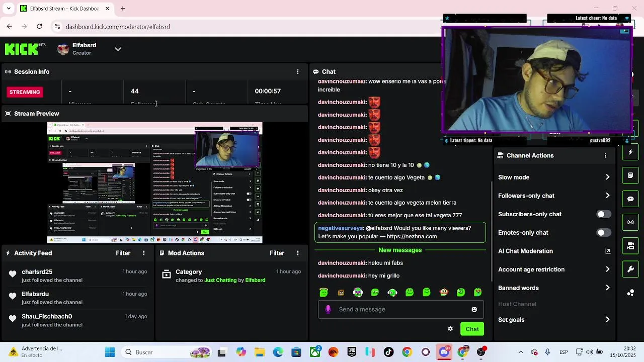The width and height of the screenshot is (644, 362).
Task: Click heart icon next to charlsrd25
Action: tap(13, 274)
